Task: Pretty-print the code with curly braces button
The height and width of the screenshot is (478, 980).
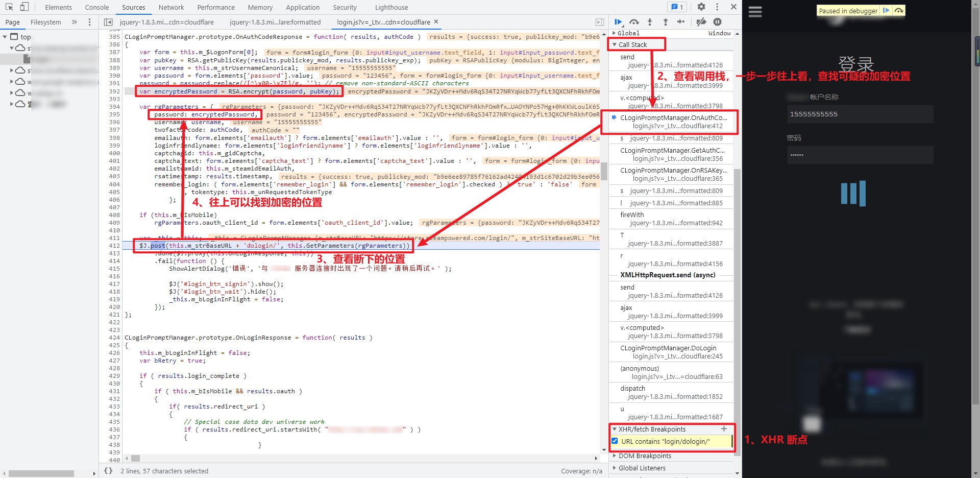Action: click(108, 471)
